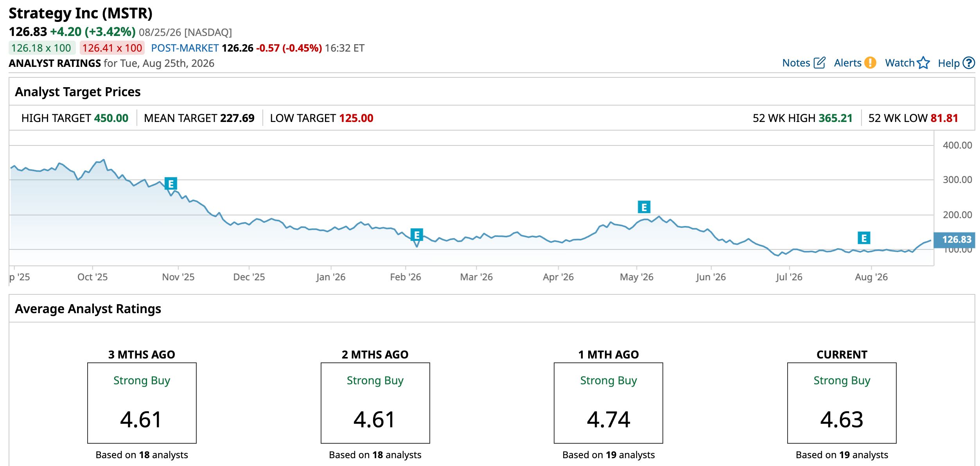
Task: Click the Mar '26 x-axis label
Action: pyautogui.click(x=476, y=277)
